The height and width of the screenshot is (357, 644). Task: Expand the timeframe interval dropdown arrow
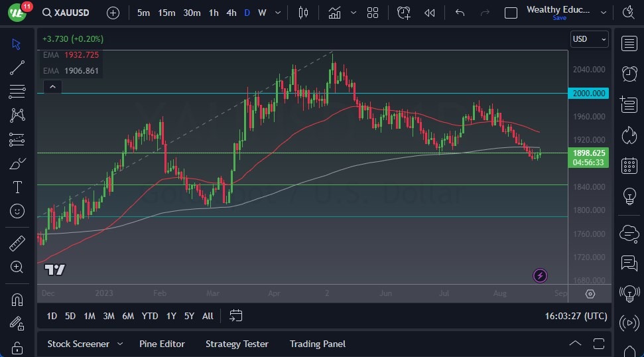277,13
